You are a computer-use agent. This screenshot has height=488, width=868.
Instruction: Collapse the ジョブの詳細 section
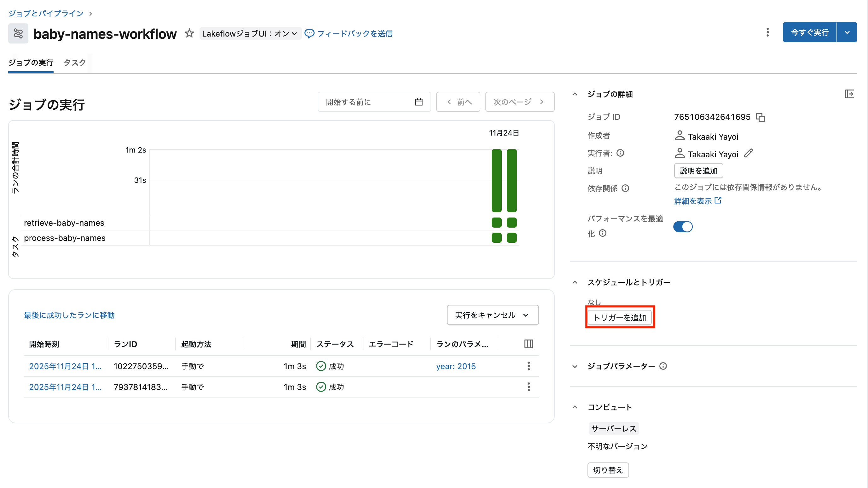pyautogui.click(x=575, y=94)
